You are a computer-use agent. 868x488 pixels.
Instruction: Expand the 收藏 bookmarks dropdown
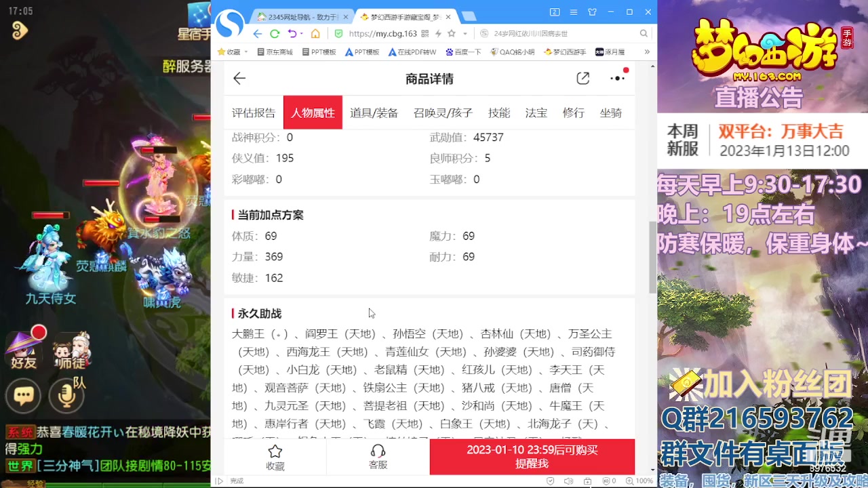point(245,52)
